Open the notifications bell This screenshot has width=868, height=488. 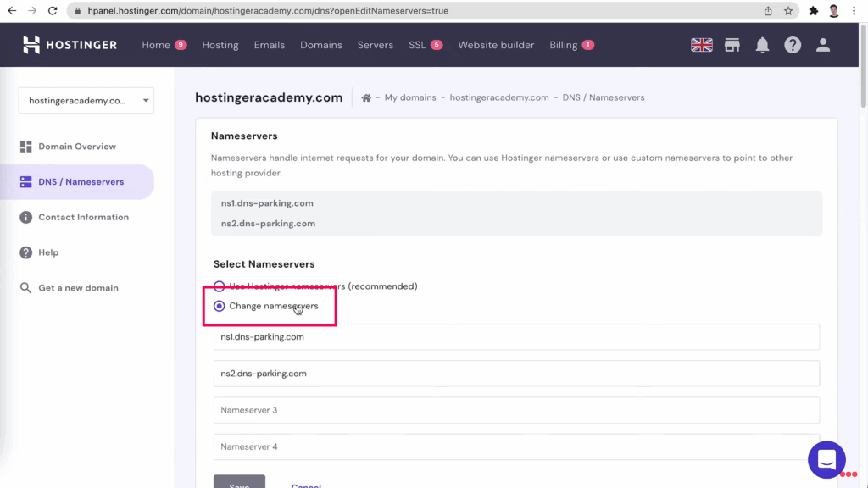(762, 45)
